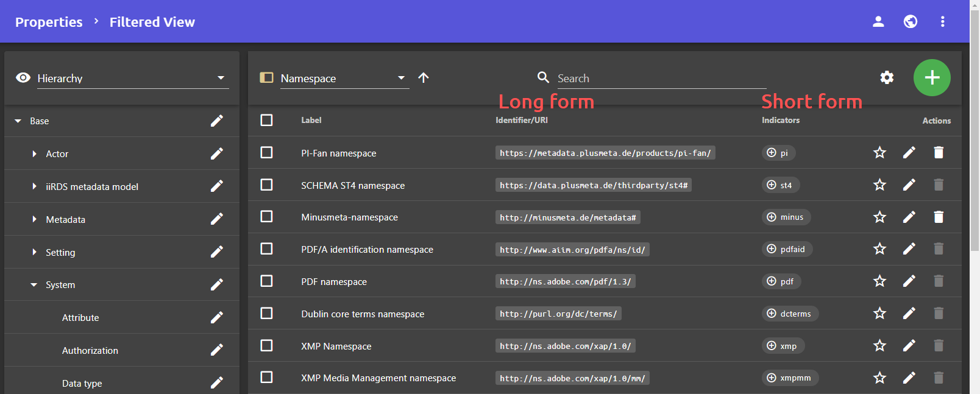
Task: Edit the PDF/A identification namespace row
Action: tap(909, 248)
